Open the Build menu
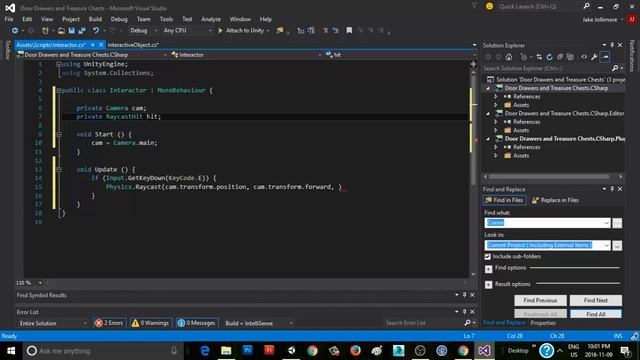 95,19
